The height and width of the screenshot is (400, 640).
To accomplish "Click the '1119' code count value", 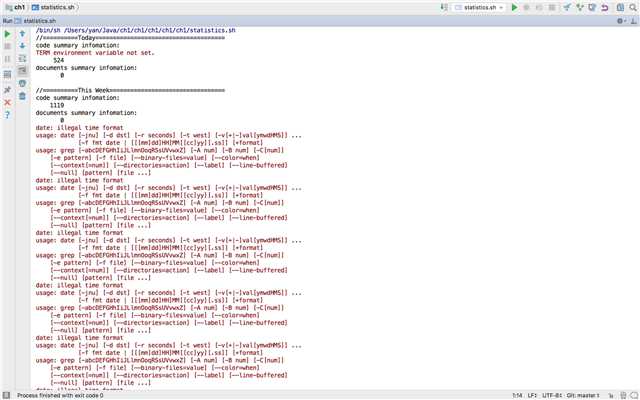I will 57,105.
